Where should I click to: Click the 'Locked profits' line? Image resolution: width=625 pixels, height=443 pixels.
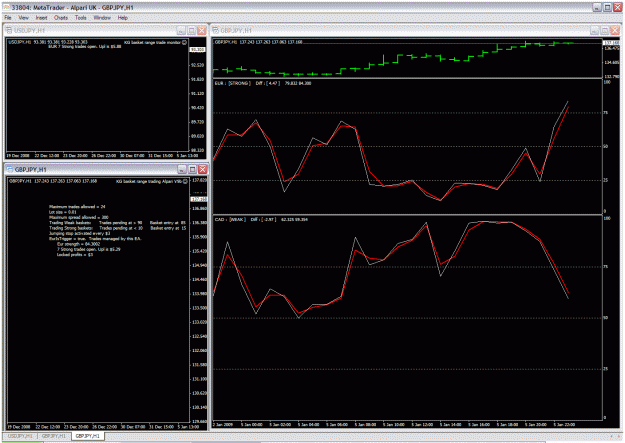pos(75,254)
